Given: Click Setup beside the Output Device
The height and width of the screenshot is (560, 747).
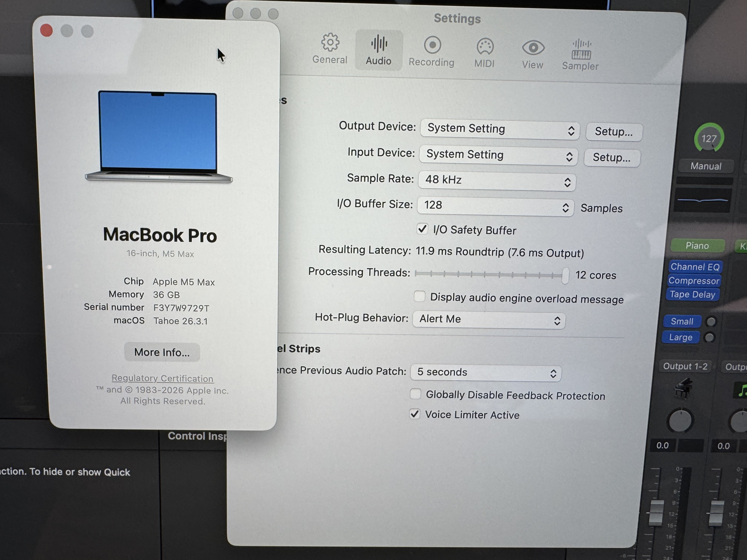Looking at the screenshot, I should click(614, 132).
